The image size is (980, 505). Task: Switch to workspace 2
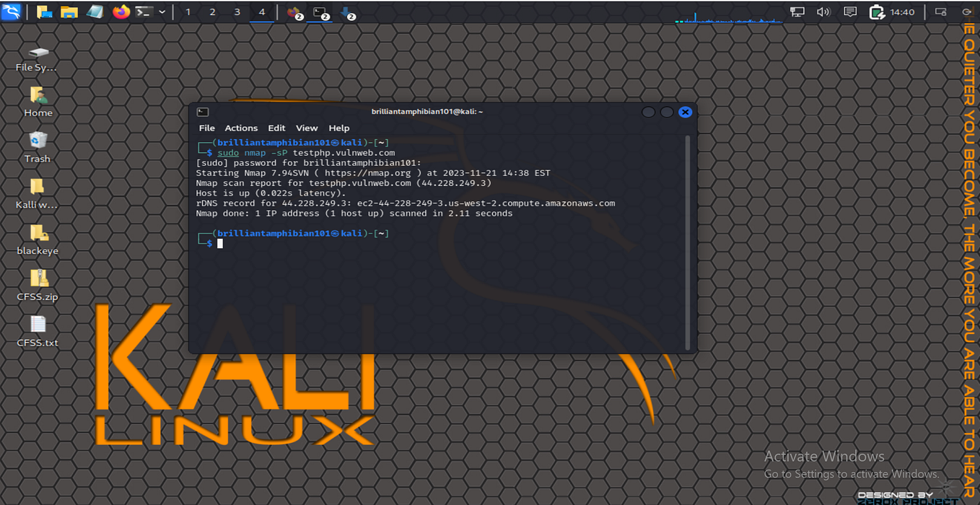coord(212,12)
